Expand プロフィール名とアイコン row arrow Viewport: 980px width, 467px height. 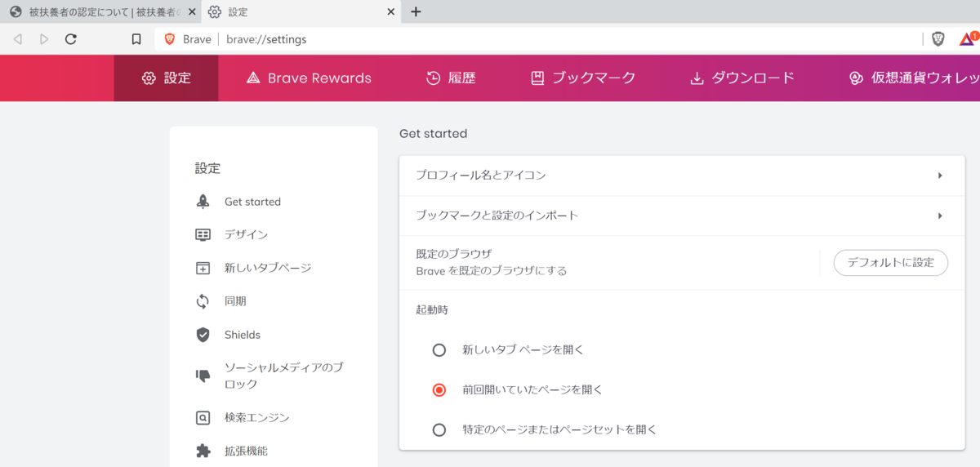tap(940, 176)
